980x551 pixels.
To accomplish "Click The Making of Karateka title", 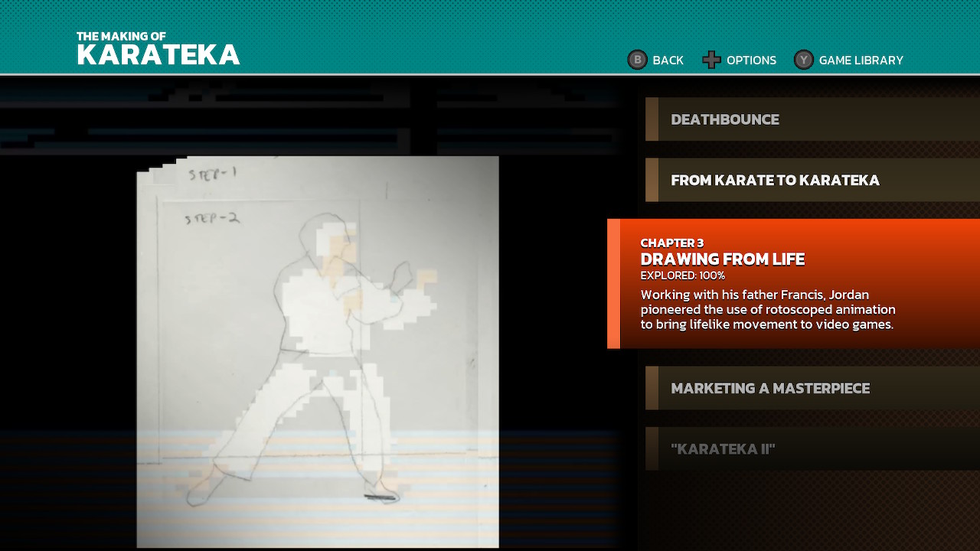I will (x=158, y=49).
